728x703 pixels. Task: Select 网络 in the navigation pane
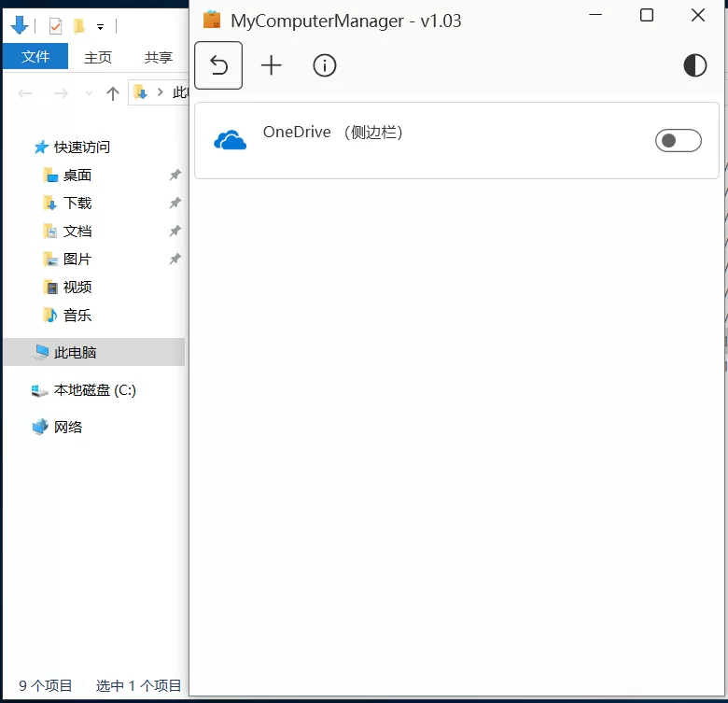click(x=58, y=427)
